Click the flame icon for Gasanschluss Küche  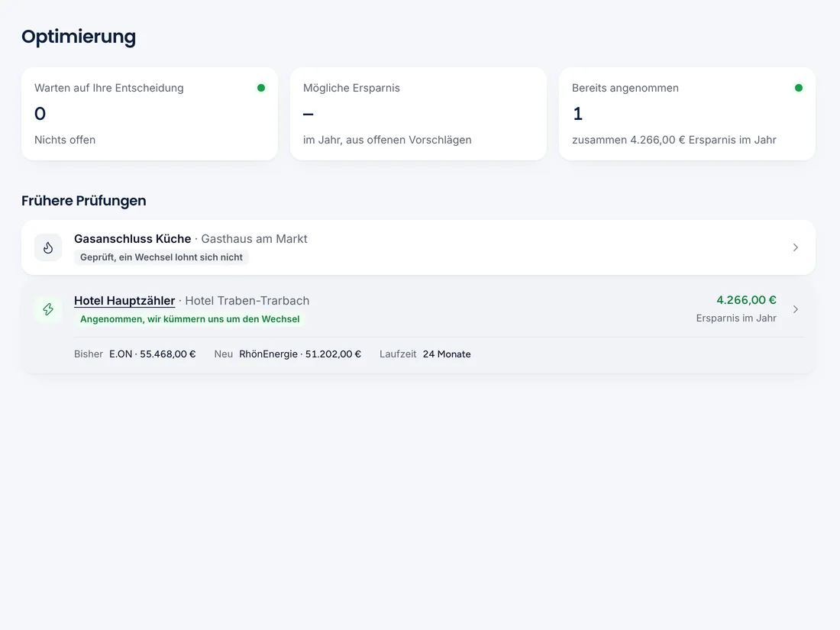coord(48,247)
